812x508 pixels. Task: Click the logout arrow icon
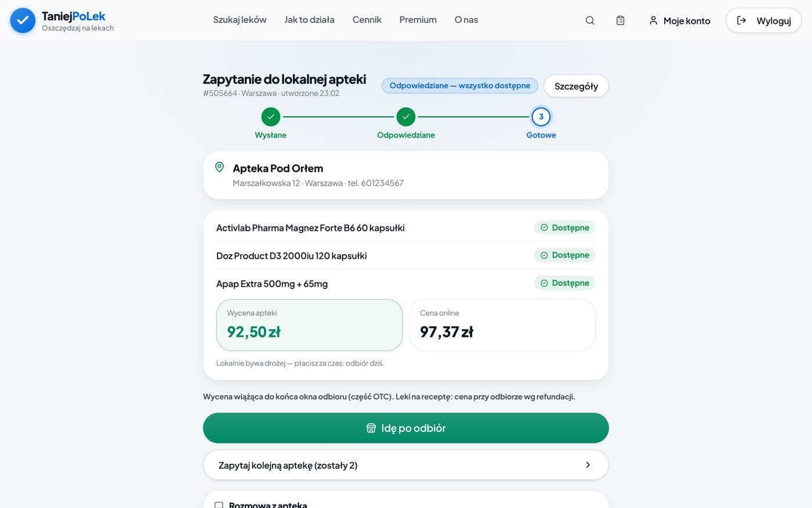point(741,20)
